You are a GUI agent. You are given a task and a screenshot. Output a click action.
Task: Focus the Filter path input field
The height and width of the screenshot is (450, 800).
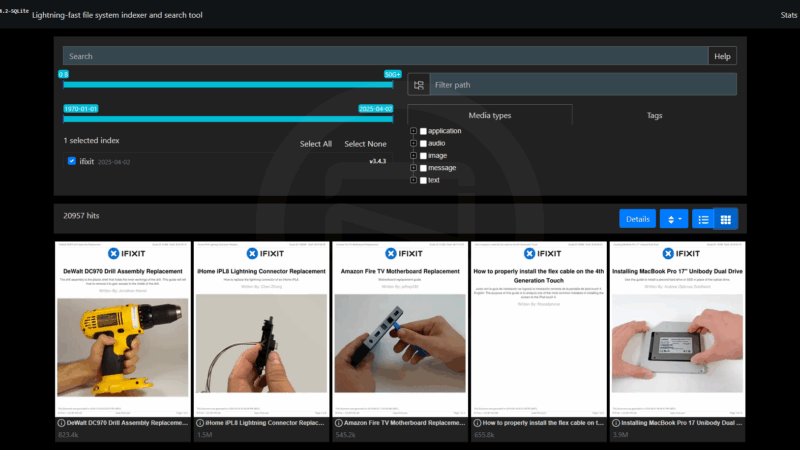[583, 85]
